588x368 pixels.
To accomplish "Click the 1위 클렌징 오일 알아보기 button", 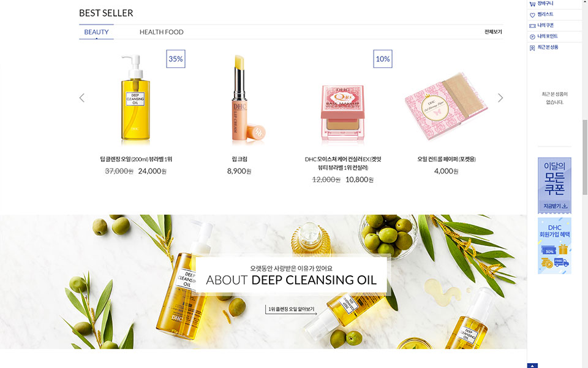I will coord(291,309).
